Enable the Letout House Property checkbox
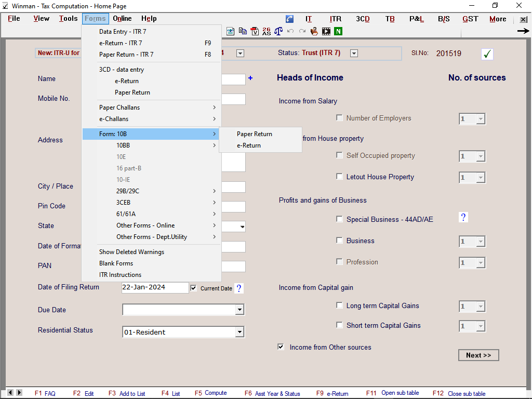Screen dimensions: 532x399 pos(339,177)
